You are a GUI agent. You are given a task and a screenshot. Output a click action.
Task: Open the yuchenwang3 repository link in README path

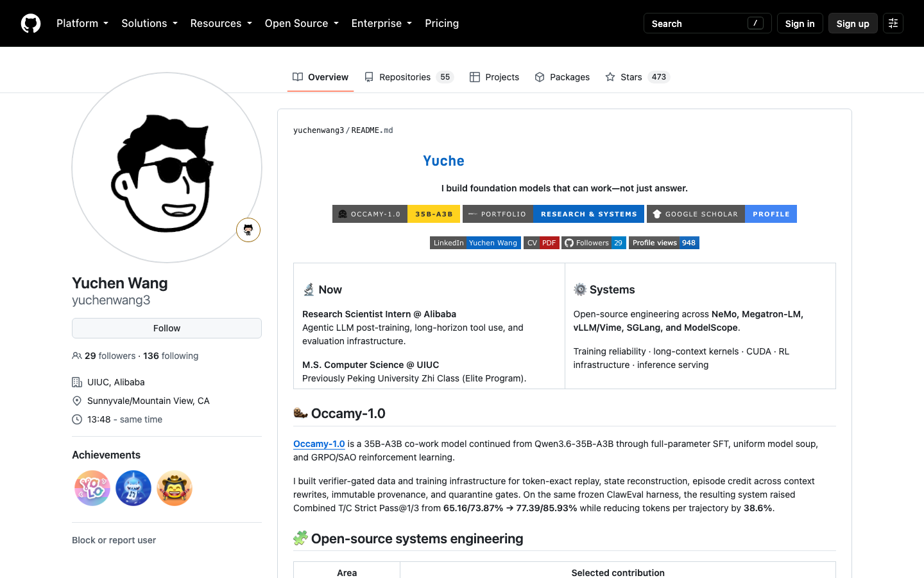click(318, 130)
